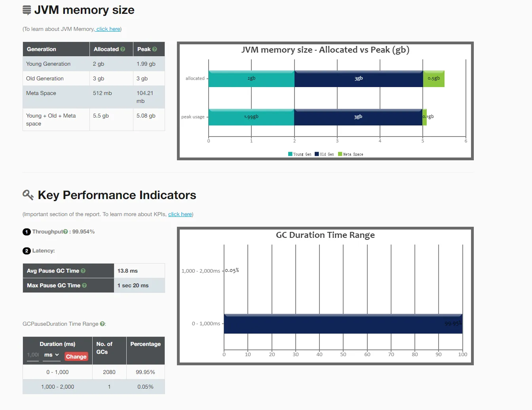Toggle the Young Gen legend swatch
The width and height of the screenshot is (532, 410).
coord(290,154)
